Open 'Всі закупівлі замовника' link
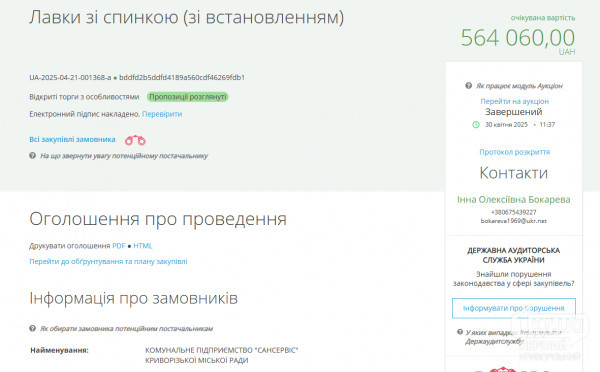Viewport: 600px width, 372px height. (x=72, y=139)
